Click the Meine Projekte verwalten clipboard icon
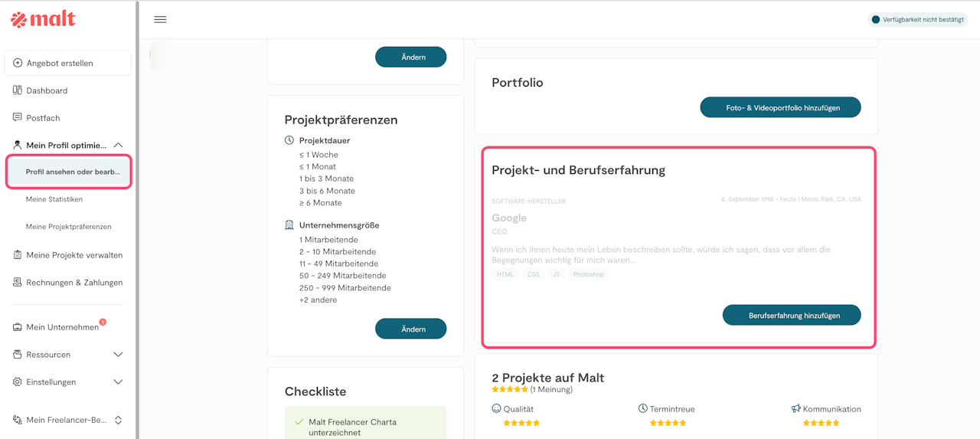 [x=18, y=255]
